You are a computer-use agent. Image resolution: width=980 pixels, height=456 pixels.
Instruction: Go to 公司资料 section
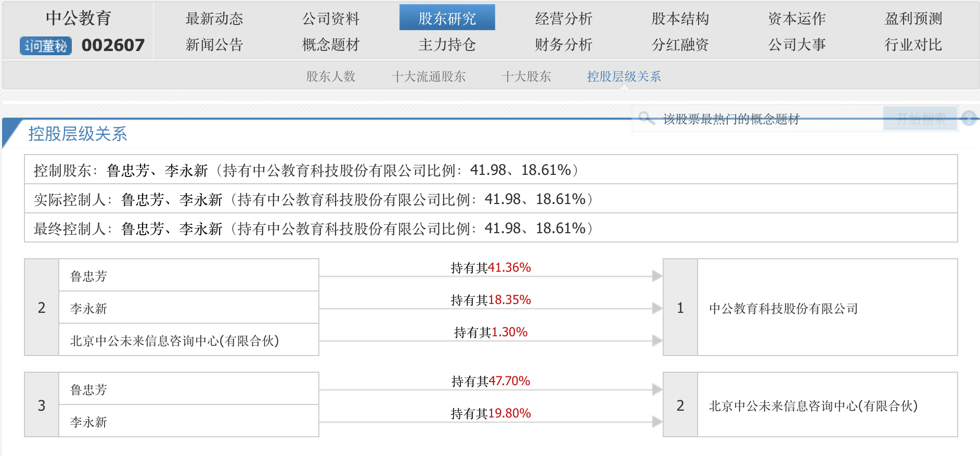tap(331, 19)
